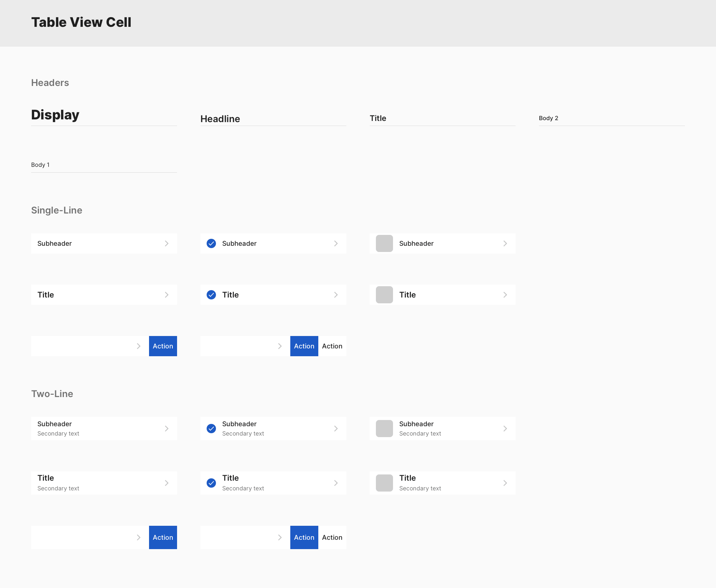
Task: Click the gray image placeholder in the single-line Title cell
Action: tap(384, 295)
